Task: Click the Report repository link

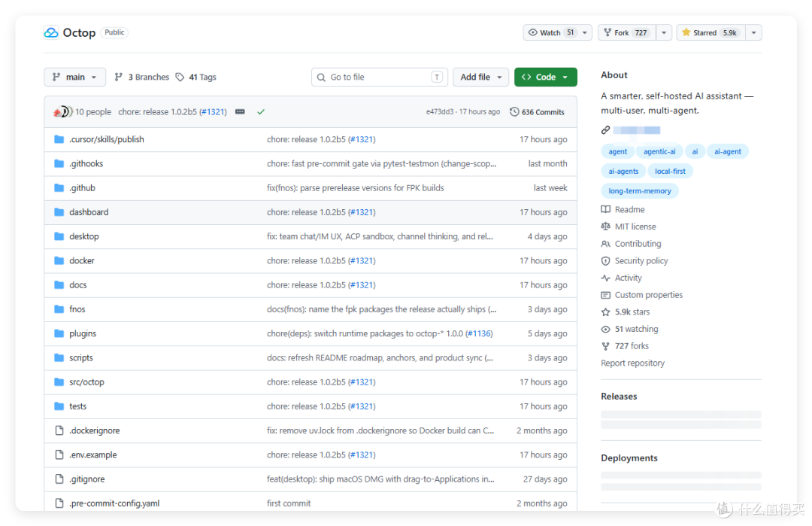Action: 633,363
